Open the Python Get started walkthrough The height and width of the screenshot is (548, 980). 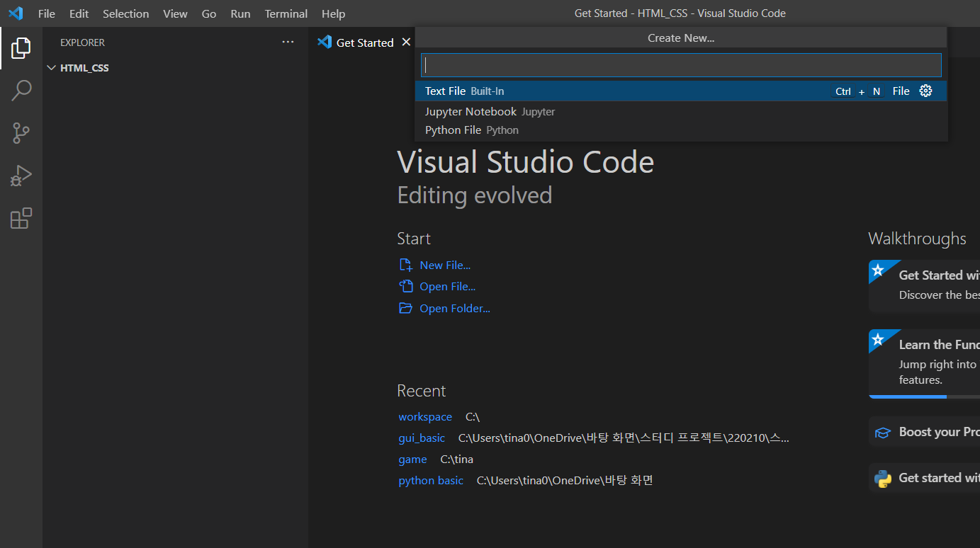(924, 478)
